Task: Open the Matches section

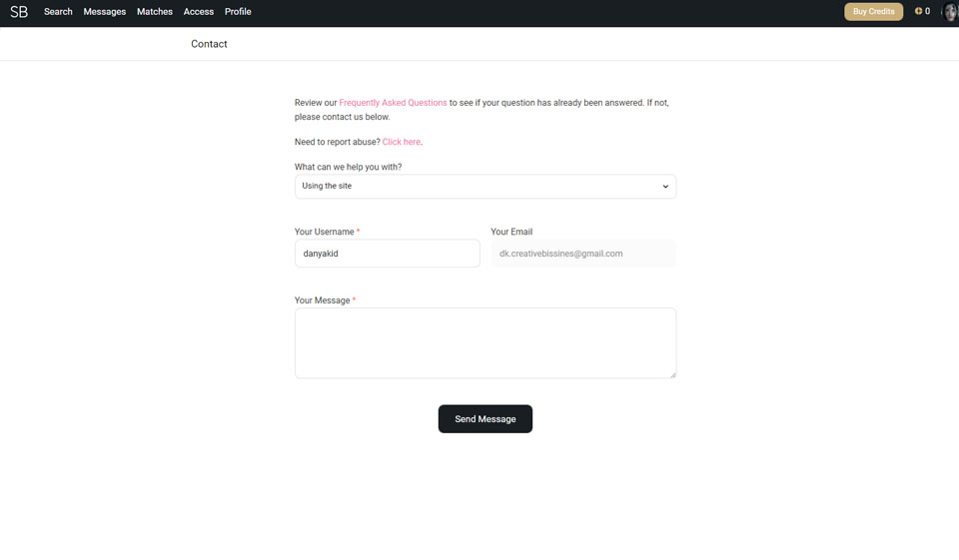Action: 155,12
